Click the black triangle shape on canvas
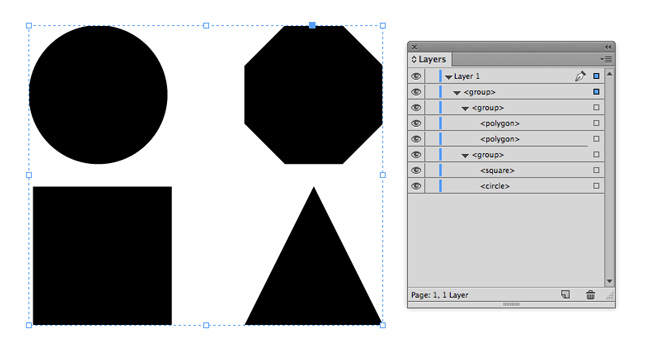The width and height of the screenshot is (650, 360). pos(313,256)
